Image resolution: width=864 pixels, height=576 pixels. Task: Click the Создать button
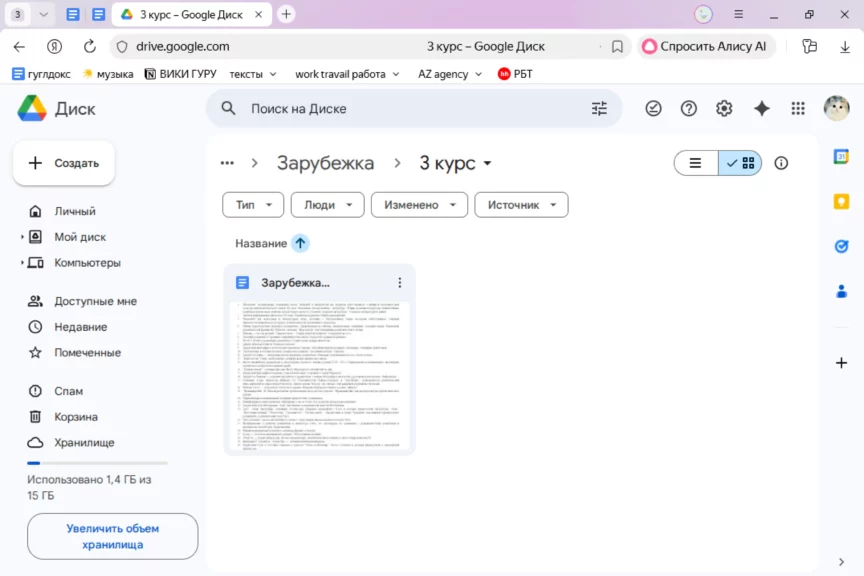pyautogui.click(x=64, y=163)
